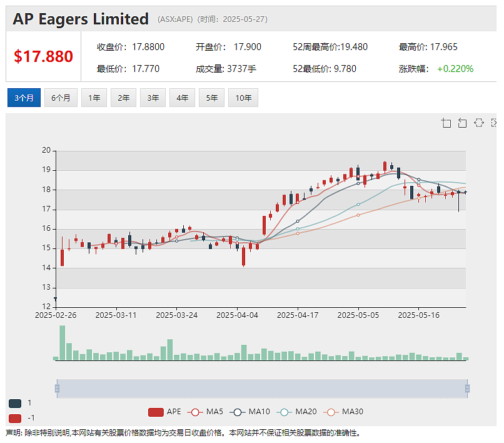Select the 3年 period tab
This screenshot has height=443, width=504.
tap(153, 98)
